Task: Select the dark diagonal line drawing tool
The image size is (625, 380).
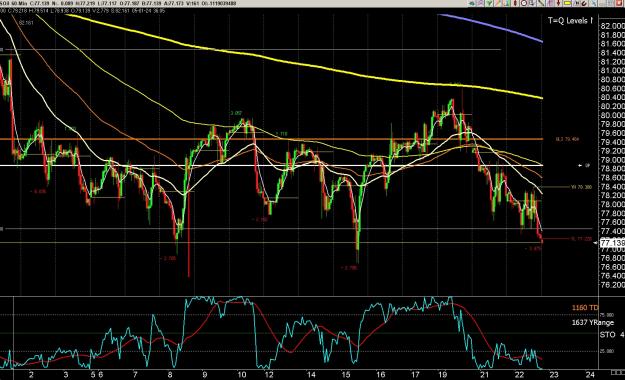Action: pyautogui.click(x=541, y=3)
